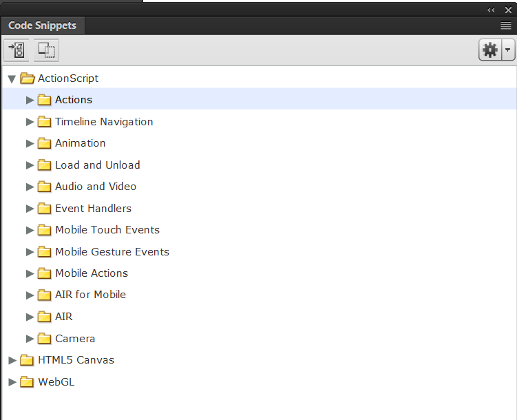Select Audio and Video folder
The width and height of the screenshot is (517, 420).
pos(95,187)
